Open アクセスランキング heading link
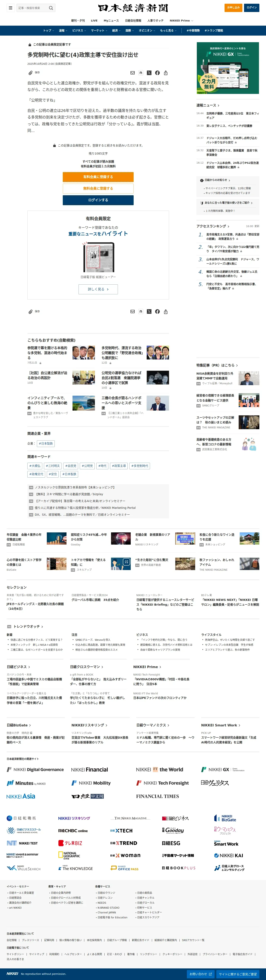Screen dimensions: 266x980 click(x=213, y=226)
